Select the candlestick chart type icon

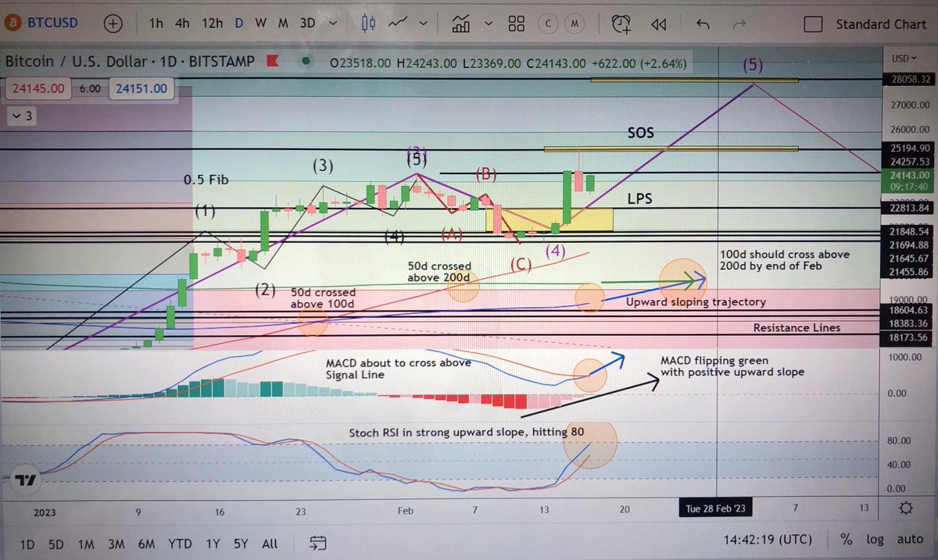click(370, 23)
